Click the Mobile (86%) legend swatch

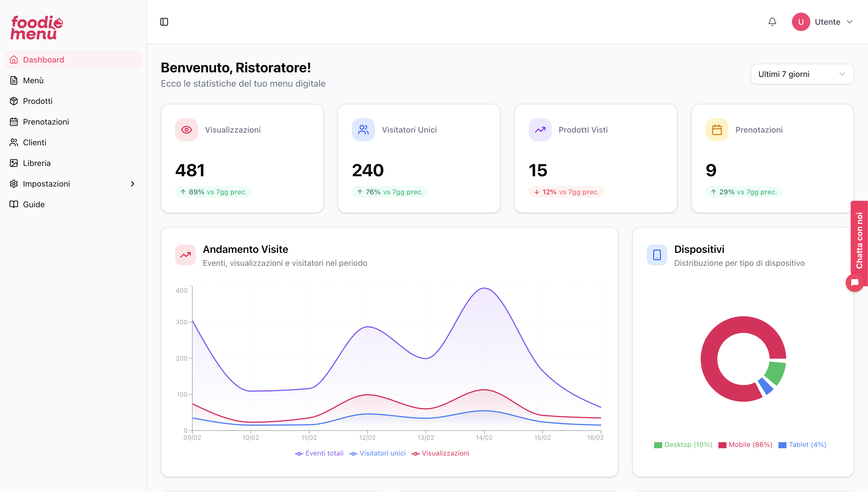pyautogui.click(x=722, y=445)
